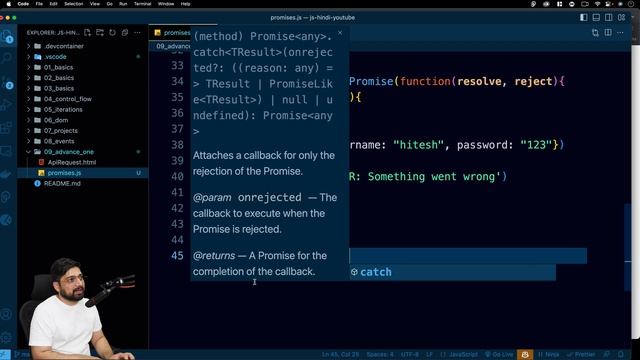640x360 pixels.
Task: Open the Terminal menu
Action: click(142, 4)
